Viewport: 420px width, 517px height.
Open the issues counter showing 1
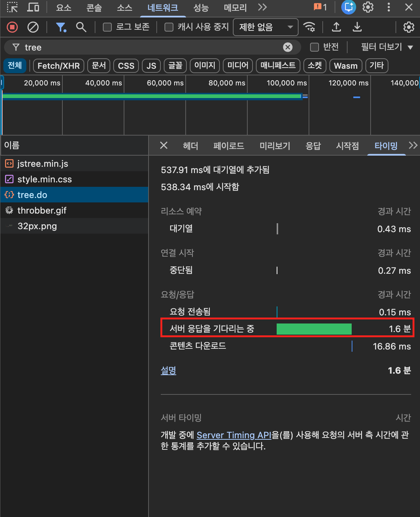[320, 7]
